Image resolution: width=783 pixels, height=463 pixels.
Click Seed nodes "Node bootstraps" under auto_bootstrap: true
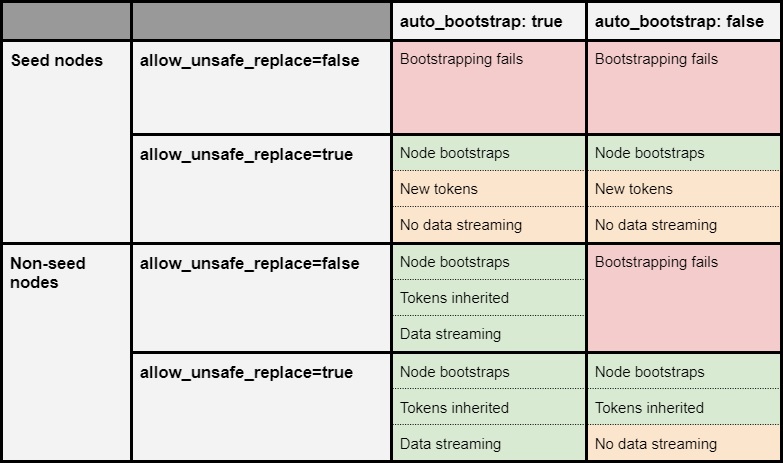454,153
